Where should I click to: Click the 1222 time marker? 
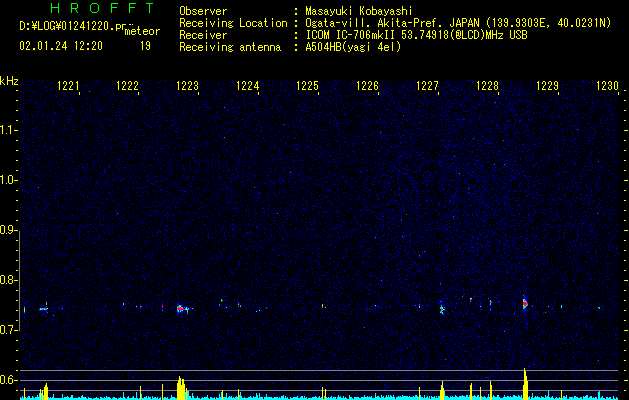pyautogui.click(x=128, y=86)
